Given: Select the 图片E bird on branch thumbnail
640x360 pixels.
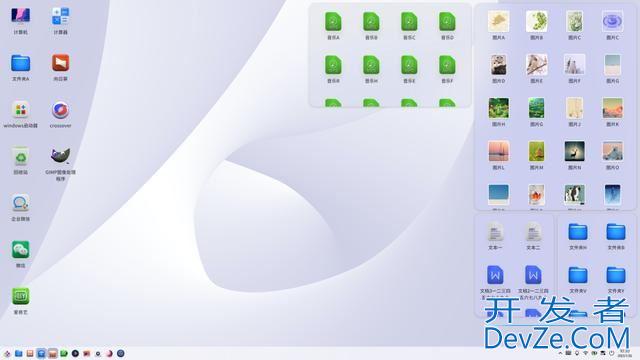Looking at the screenshot, I should point(536,65).
